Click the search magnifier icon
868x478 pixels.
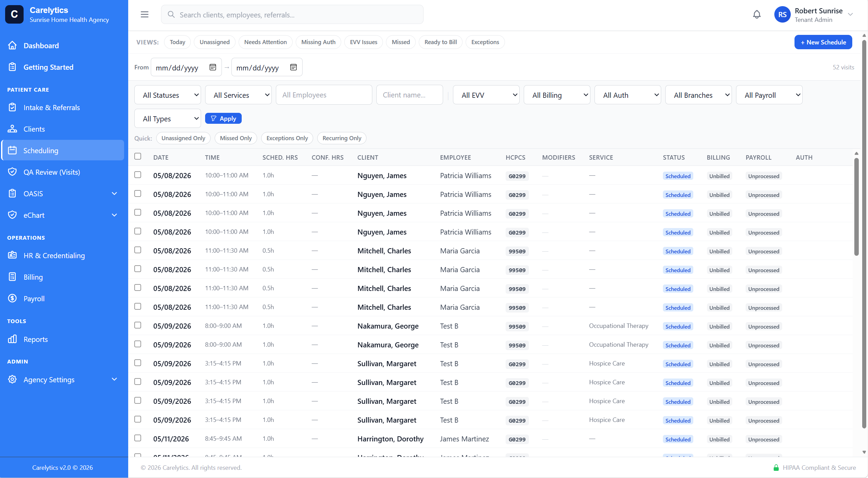click(x=171, y=14)
